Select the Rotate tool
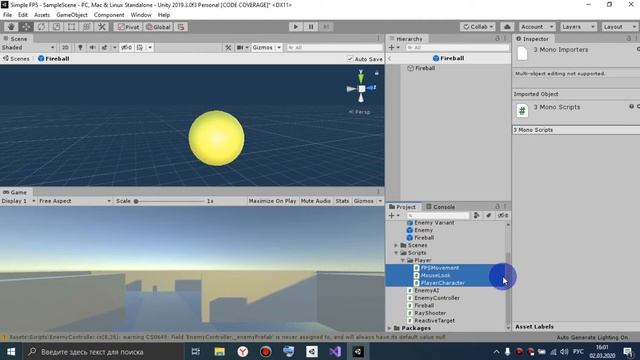The width and height of the screenshot is (640, 360). coord(41,27)
